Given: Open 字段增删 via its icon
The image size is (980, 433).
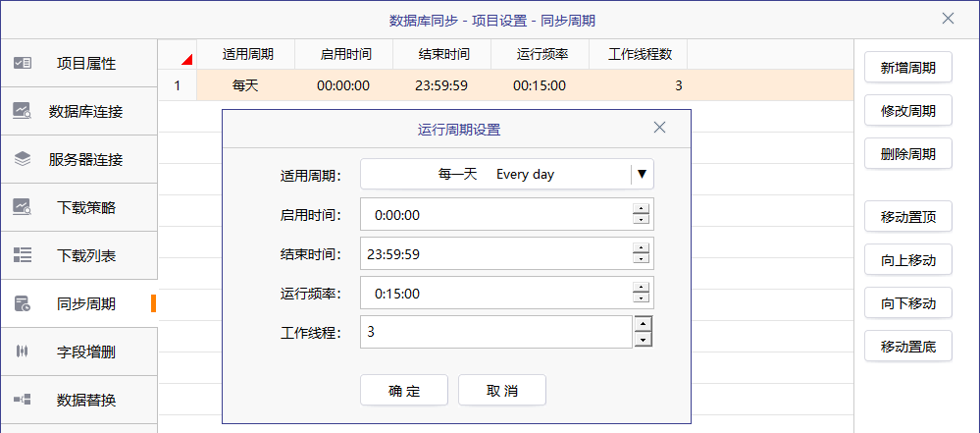Looking at the screenshot, I should tap(23, 352).
